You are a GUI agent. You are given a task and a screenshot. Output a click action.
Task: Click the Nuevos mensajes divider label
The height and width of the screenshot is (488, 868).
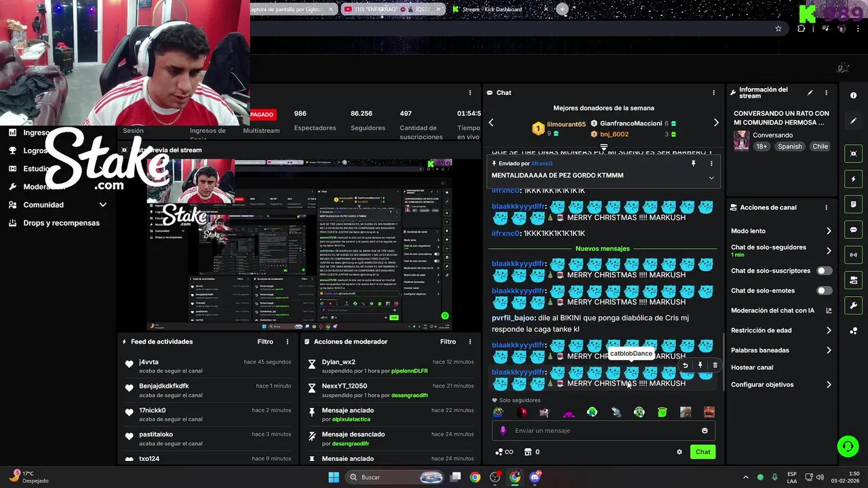coord(603,249)
